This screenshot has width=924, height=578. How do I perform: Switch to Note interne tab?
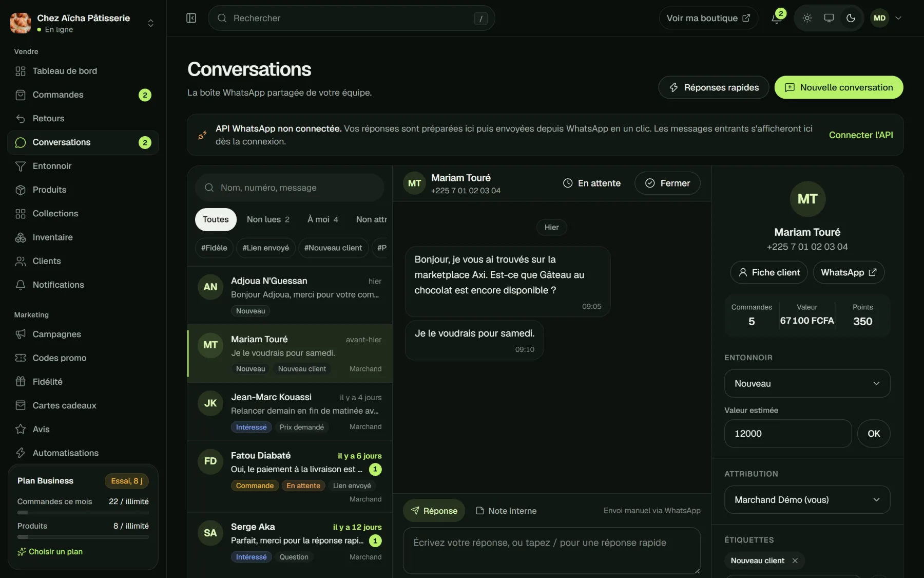click(x=506, y=511)
